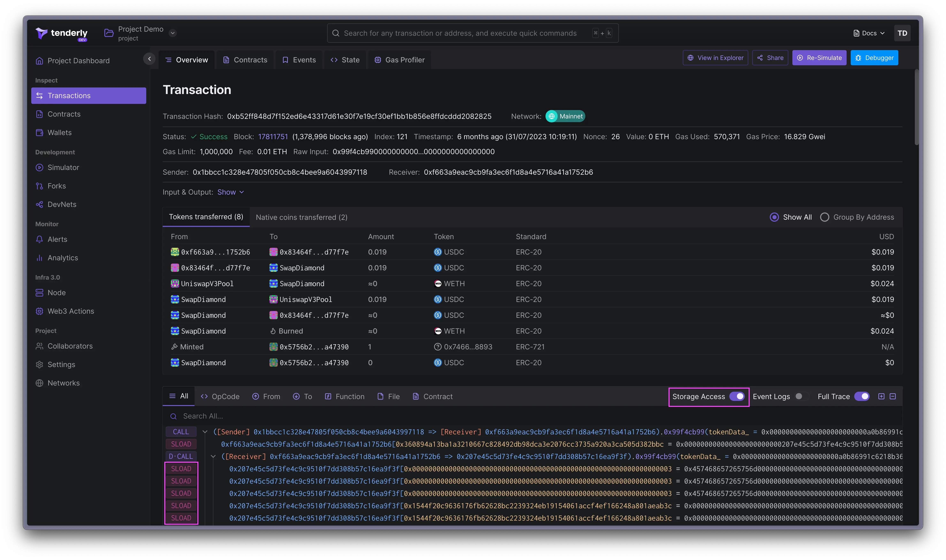
Task: Click the expand all trace icon
Action: pos(881,396)
